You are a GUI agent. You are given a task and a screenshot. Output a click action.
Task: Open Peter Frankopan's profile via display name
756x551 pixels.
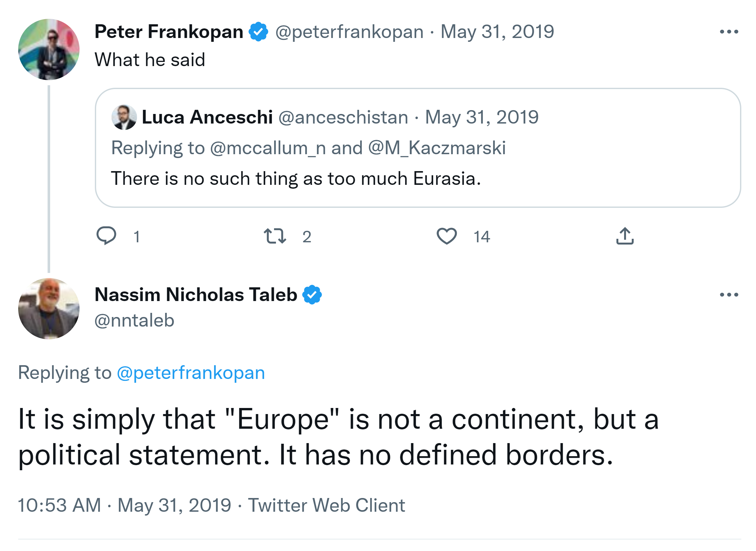tap(169, 32)
